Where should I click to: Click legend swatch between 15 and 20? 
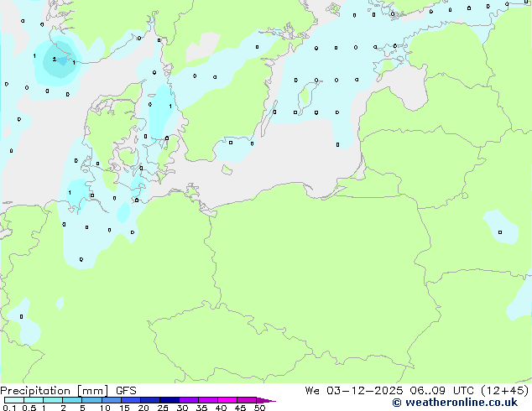point(130,400)
